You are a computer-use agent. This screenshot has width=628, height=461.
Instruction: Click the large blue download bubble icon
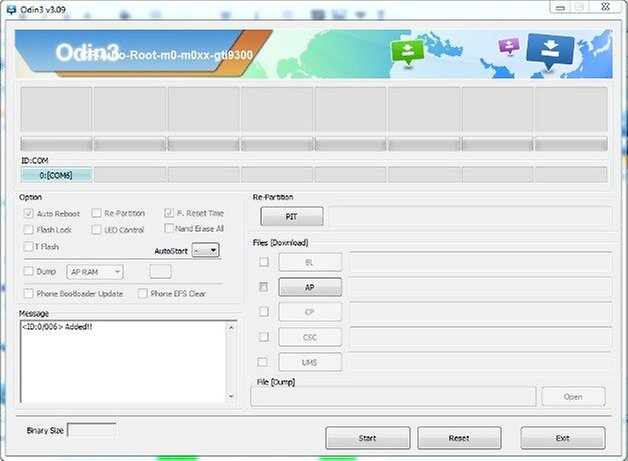pyautogui.click(x=550, y=50)
